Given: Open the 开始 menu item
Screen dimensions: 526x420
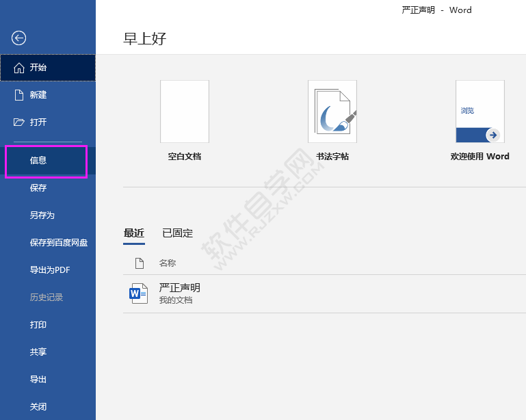Looking at the screenshot, I should click(48, 68).
